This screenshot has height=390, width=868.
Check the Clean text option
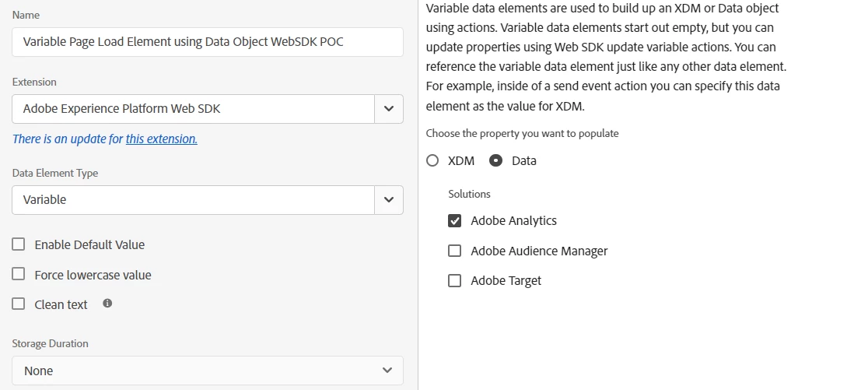(x=19, y=304)
